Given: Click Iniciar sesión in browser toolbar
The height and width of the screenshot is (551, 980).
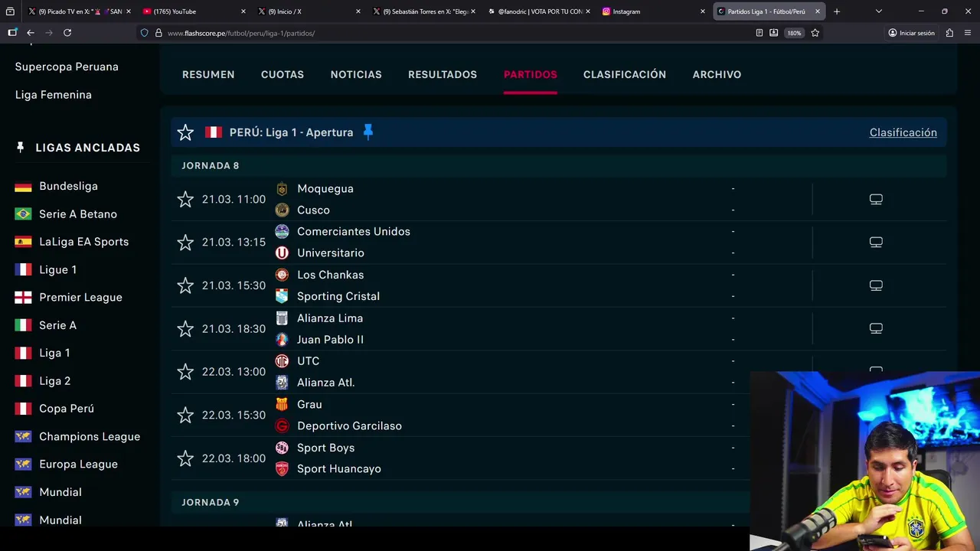Looking at the screenshot, I should coord(912,33).
